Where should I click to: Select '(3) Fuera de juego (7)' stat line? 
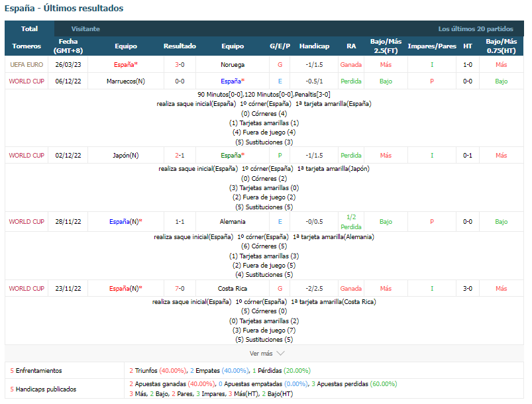tap(264, 330)
